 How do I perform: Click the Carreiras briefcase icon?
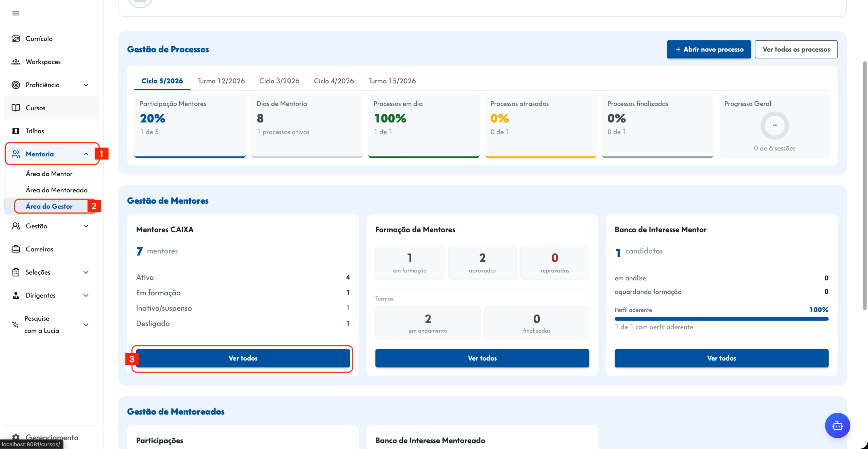click(16, 249)
